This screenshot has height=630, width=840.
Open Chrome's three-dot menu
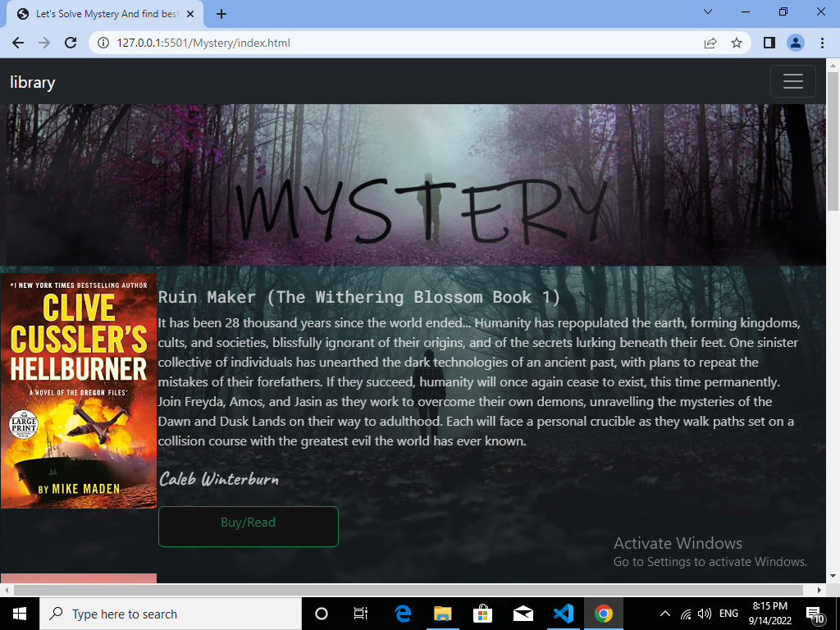(x=823, y=43)
